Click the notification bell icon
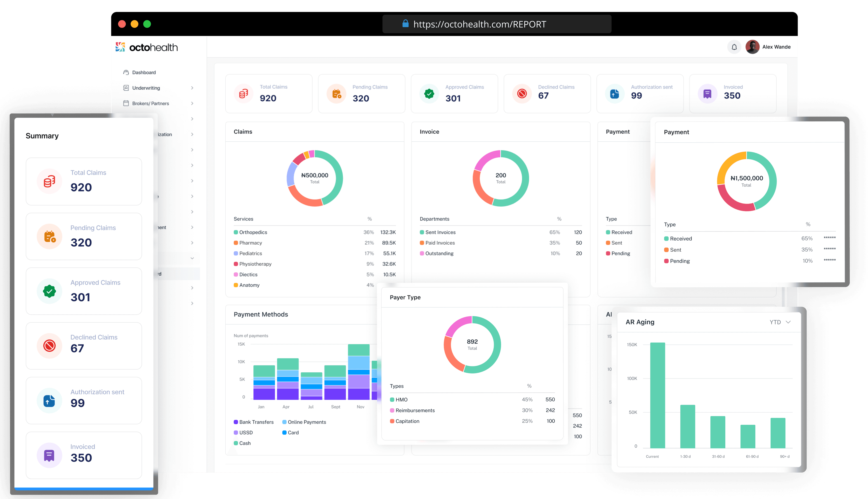The width and height of the screenshot is (868, 499). click(734, 47)
